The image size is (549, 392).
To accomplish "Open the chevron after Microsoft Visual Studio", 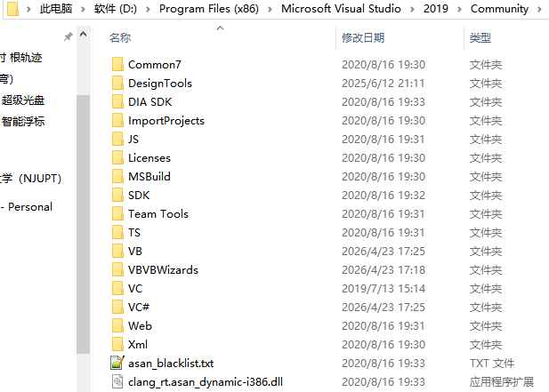I will click(412, 9).
